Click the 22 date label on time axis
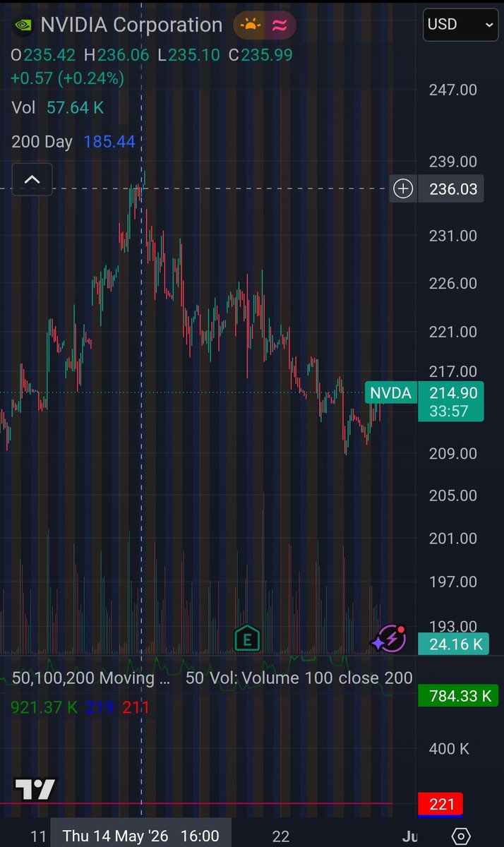The image size is (504, 847). (x=281, y=836)
